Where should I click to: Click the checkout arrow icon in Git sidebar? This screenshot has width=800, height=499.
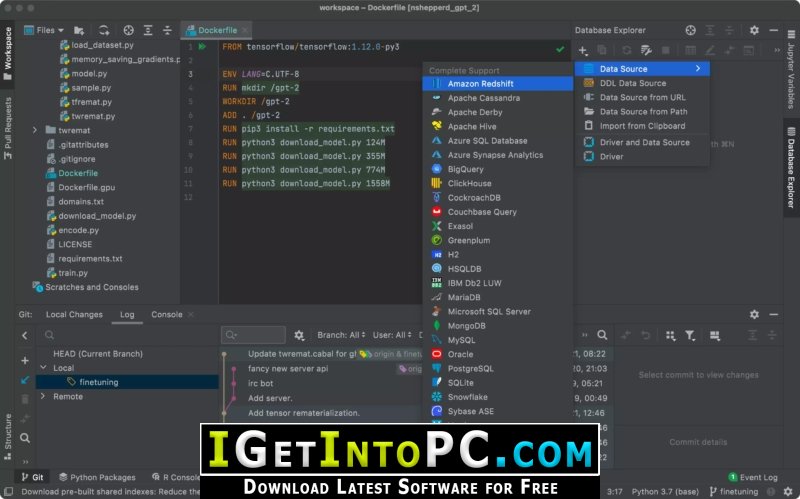point(24,380)
